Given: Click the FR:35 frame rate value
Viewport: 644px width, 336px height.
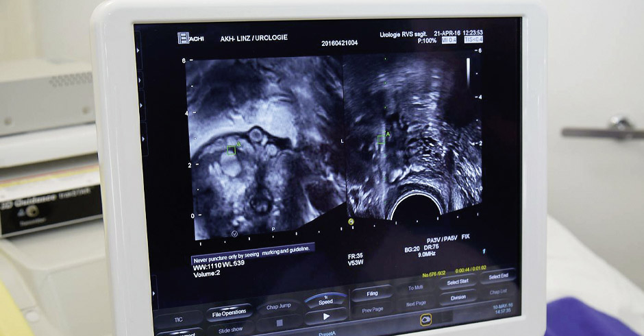Looking at the screenshot, I should [356, 256].
